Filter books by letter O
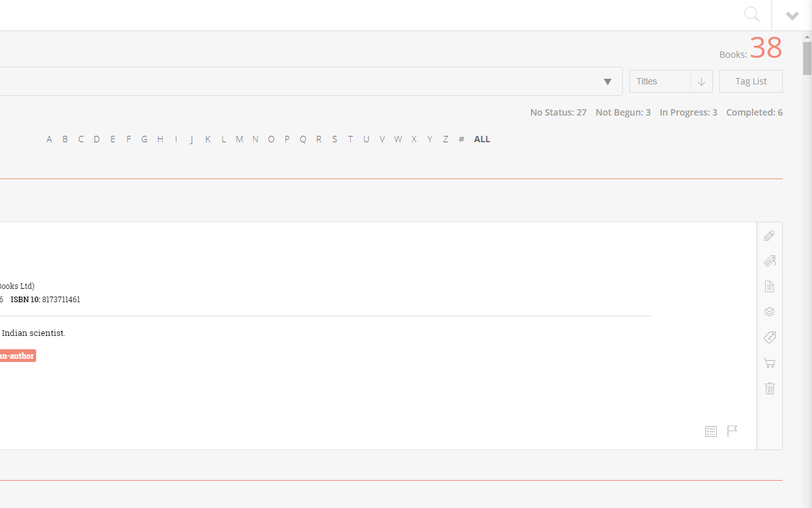Image resolution: width=812 pixels, height=508 pixels. click(x=271, y=139)
